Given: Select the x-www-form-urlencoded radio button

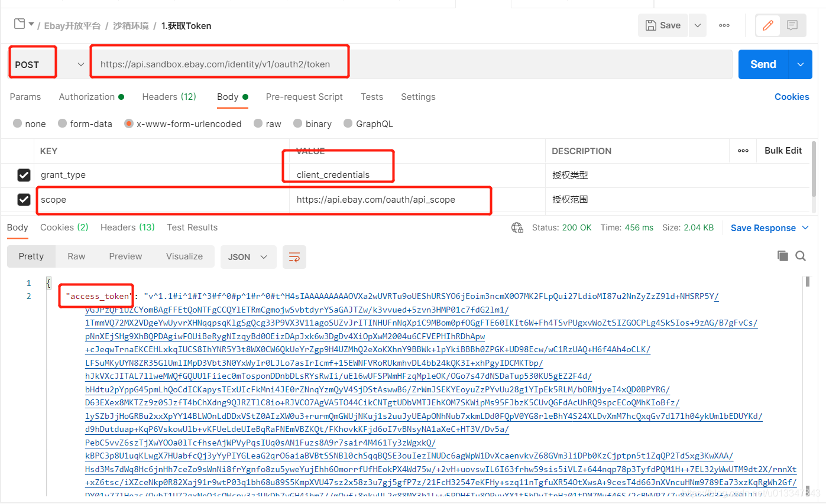Looking at the screenshot, I should click(129, 123).
